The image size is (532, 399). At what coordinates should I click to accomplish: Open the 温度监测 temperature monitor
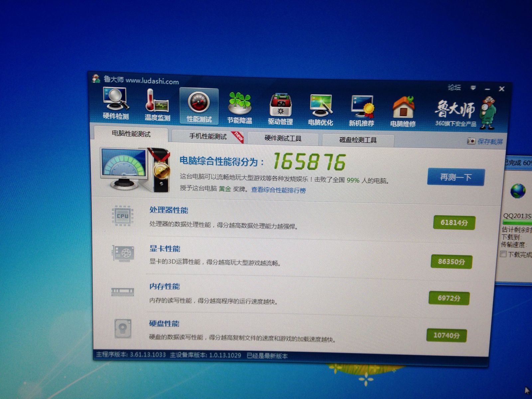[x=157, y=105]
